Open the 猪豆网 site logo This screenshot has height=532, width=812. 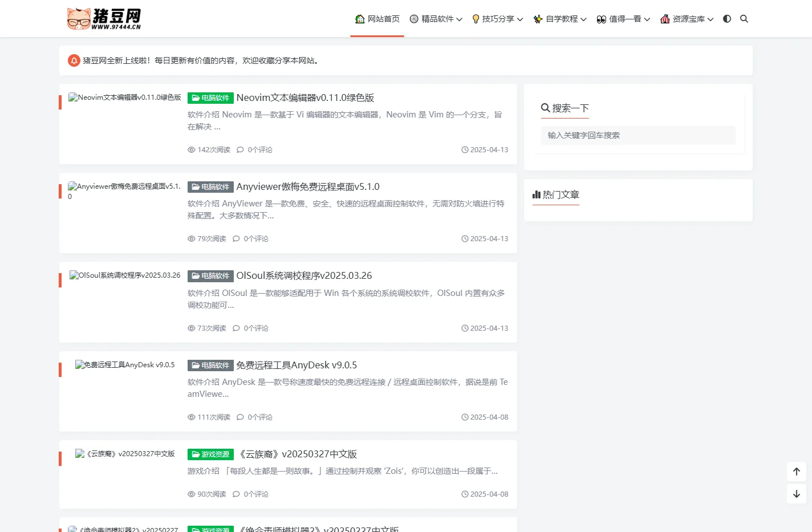tap(104, 19)
